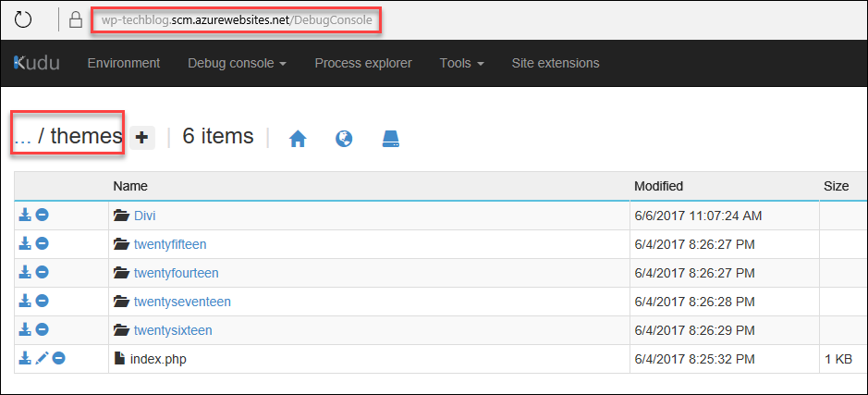The image size is (868, 395).
Task: Delete the twentyfourteen folder
Action: 43,272
